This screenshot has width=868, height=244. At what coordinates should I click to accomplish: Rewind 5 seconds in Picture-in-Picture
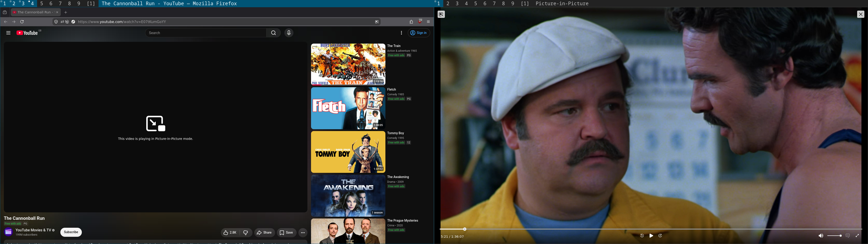tap(642, 236)
